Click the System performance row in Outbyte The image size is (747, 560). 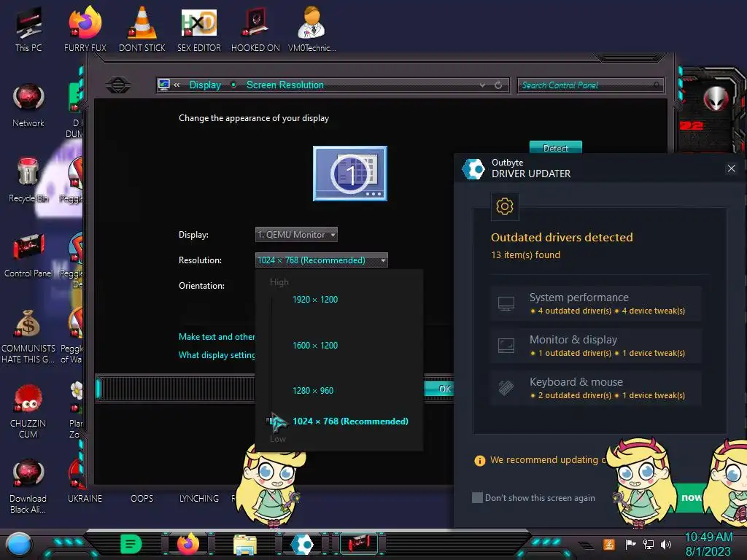[597, 303]
